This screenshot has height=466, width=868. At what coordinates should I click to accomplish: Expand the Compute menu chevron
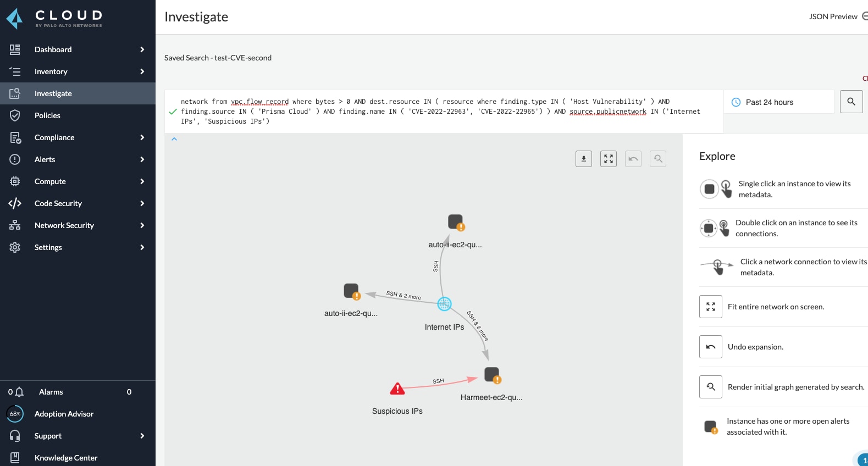point(142,181)
